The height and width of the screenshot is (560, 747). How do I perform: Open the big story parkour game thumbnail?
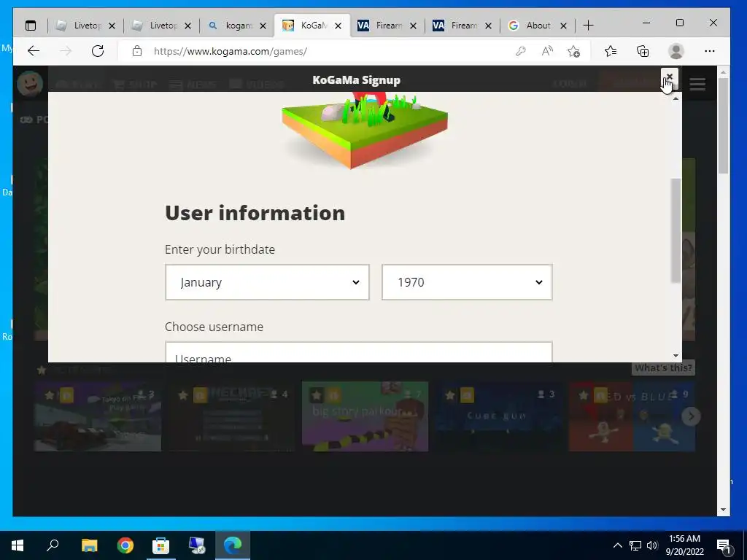365,416
